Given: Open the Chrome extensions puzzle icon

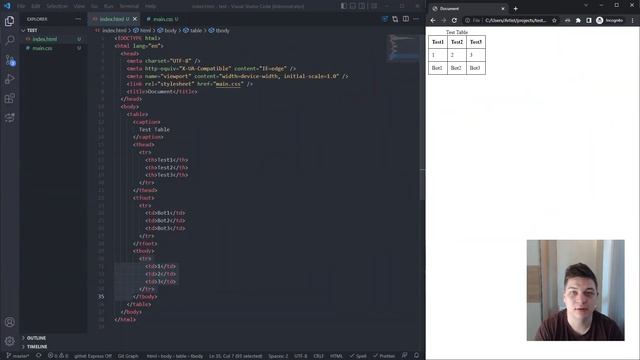Looking at the screenshot, I should [578, 20].
